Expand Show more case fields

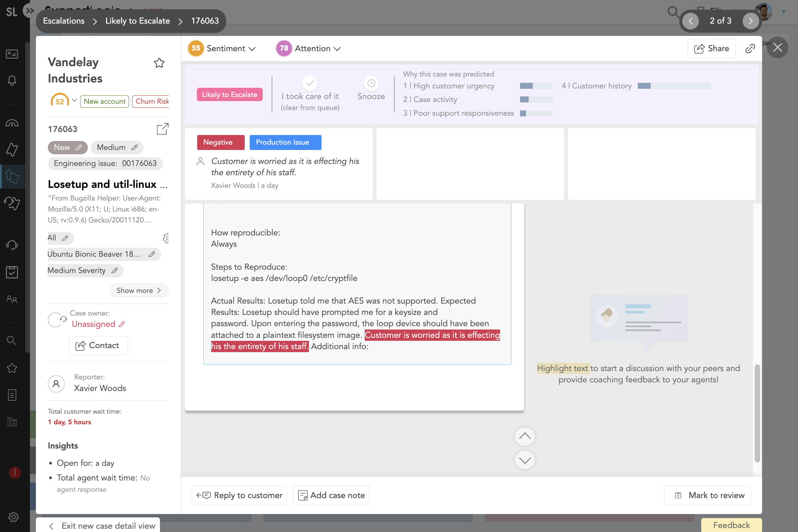[139, 290]
